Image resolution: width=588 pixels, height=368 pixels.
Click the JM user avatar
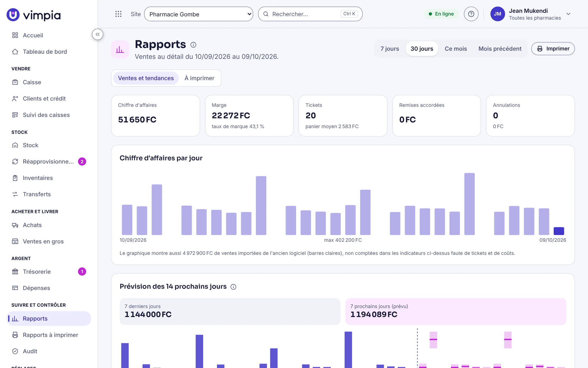pos(497,14)
